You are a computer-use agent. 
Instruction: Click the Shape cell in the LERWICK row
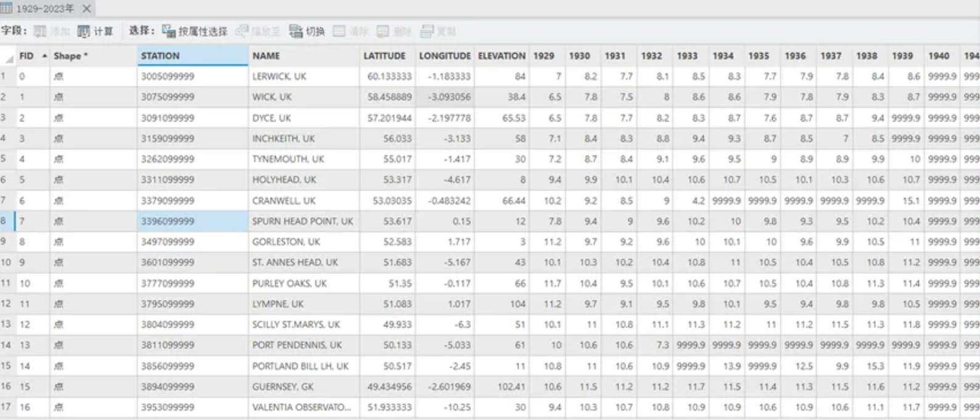(x=93, y=76)
